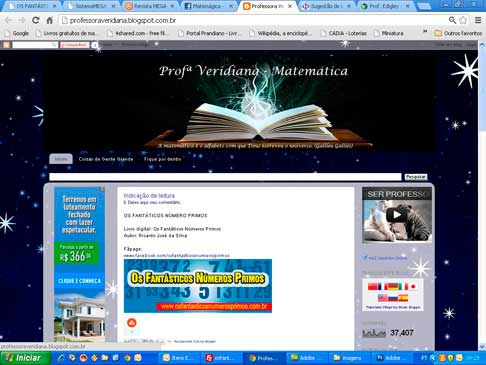This screenshot has height=365, width=486.
Task: Select the Início blog page tab
Action: pos(61,159)
